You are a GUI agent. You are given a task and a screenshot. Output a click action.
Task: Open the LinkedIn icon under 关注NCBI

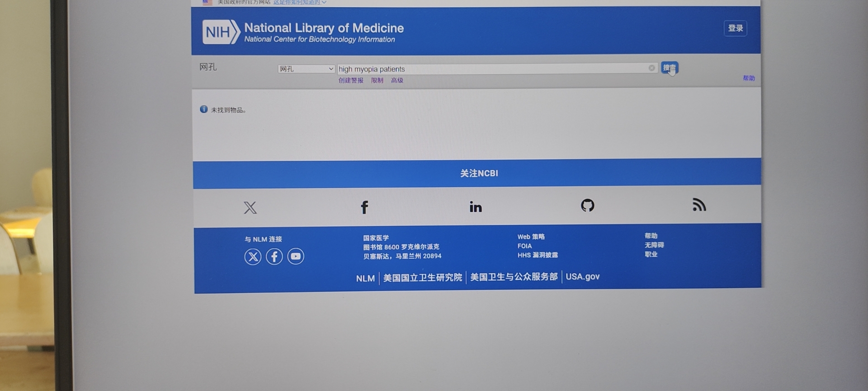coord(476,207)
